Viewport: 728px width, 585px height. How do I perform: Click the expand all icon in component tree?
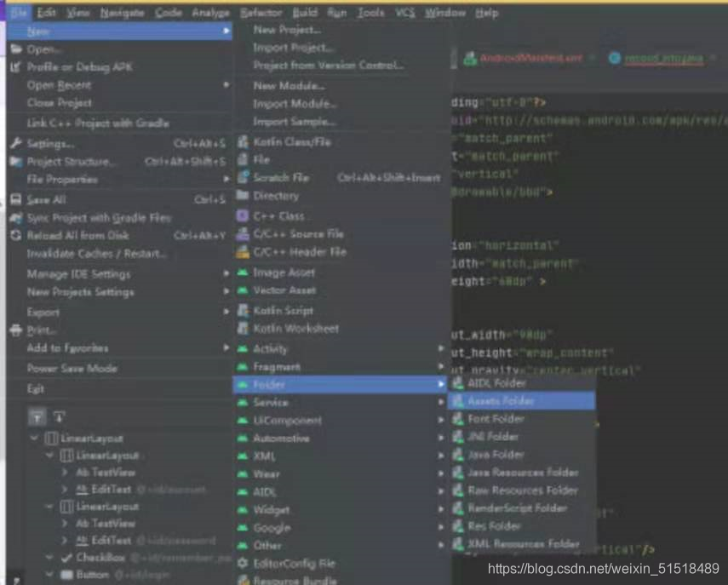[37, 417]
